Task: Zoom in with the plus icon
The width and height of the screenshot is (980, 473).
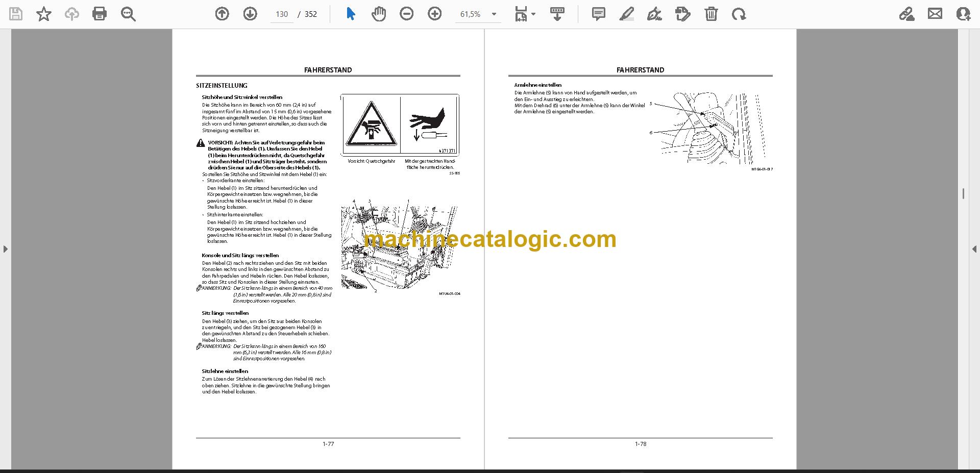Action: pos(435,14)
